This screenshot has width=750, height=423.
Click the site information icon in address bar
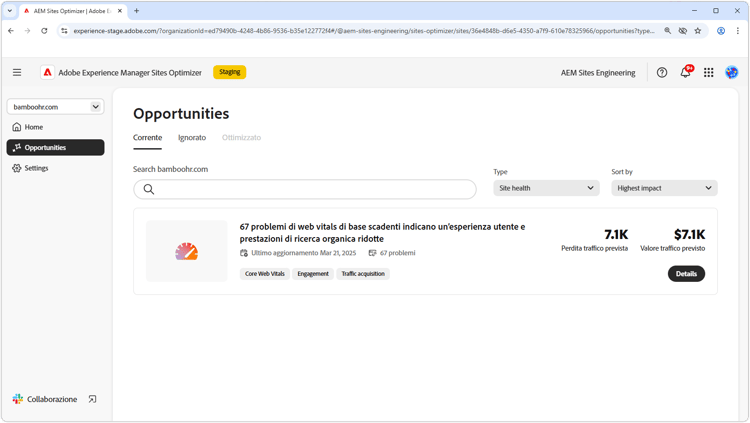point(64,31)
